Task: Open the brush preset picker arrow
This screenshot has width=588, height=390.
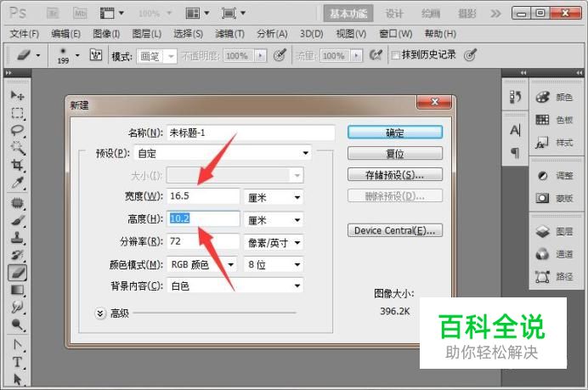Action: pyautogui.click(x=77, y=55)
